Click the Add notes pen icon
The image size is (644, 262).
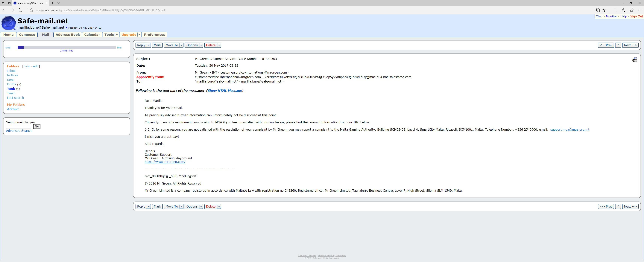click(623, 10)
